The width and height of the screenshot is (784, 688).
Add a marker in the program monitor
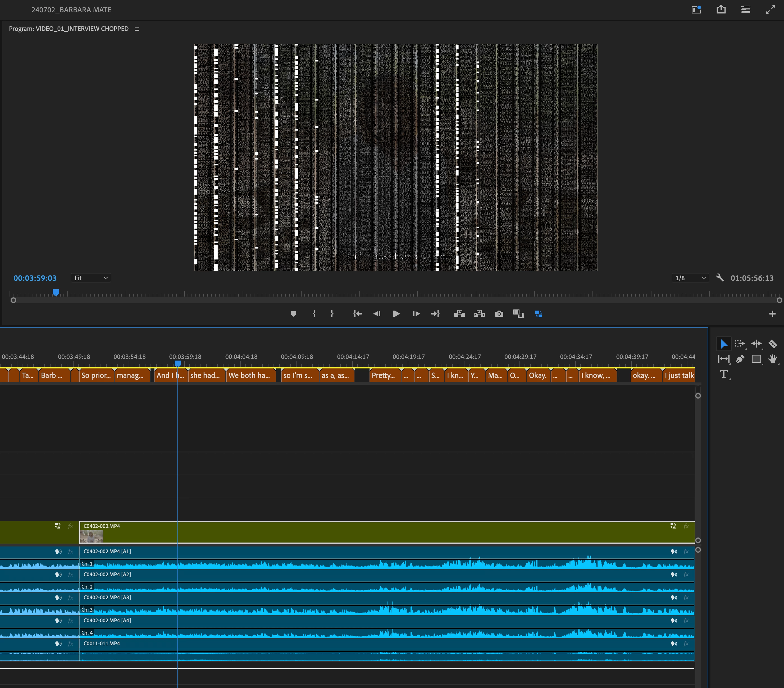(293, 314)
